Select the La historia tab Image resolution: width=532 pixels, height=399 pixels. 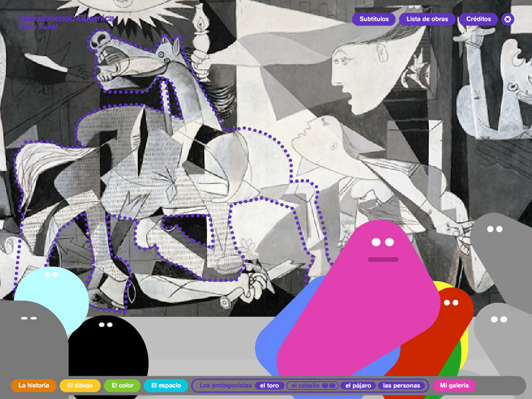34,386
